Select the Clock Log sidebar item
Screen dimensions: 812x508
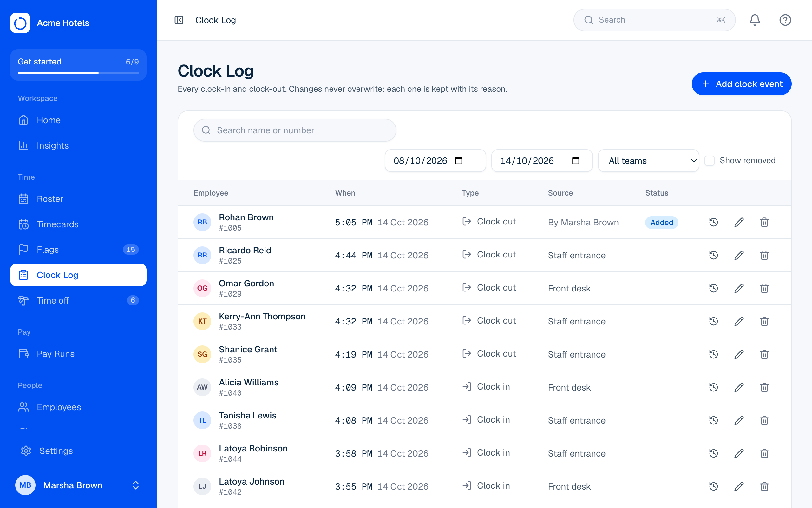78,275
